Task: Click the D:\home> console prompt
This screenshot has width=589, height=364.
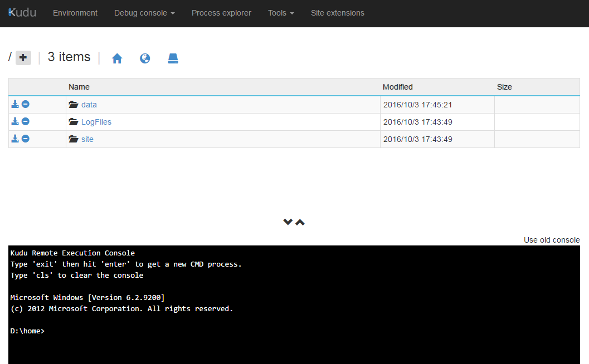Action: tap(27, 331)
